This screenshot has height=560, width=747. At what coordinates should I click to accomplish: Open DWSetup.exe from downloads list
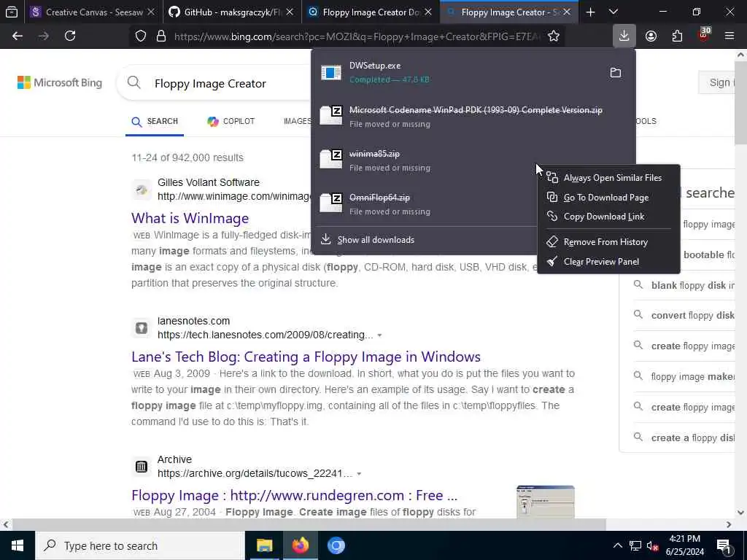[x=456, y=72]
